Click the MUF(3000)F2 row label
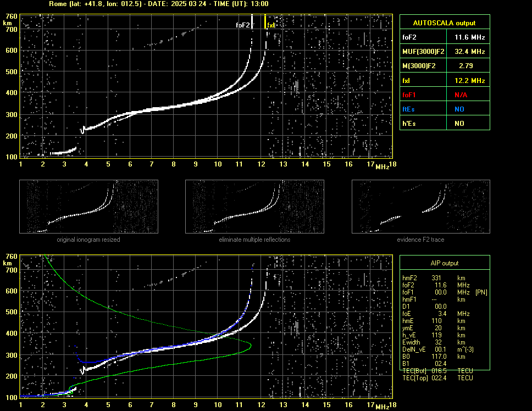 pyautogui.click(x=423, y=52)
